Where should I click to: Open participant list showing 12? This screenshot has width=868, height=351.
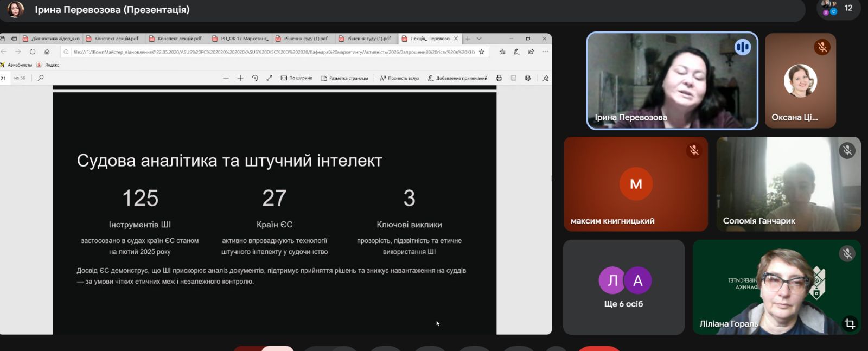pos(838,8)
